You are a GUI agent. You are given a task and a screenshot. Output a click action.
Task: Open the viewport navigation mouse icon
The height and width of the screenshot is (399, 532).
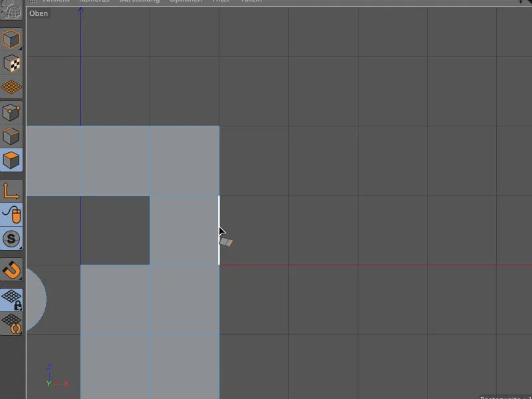click(11, 216)
